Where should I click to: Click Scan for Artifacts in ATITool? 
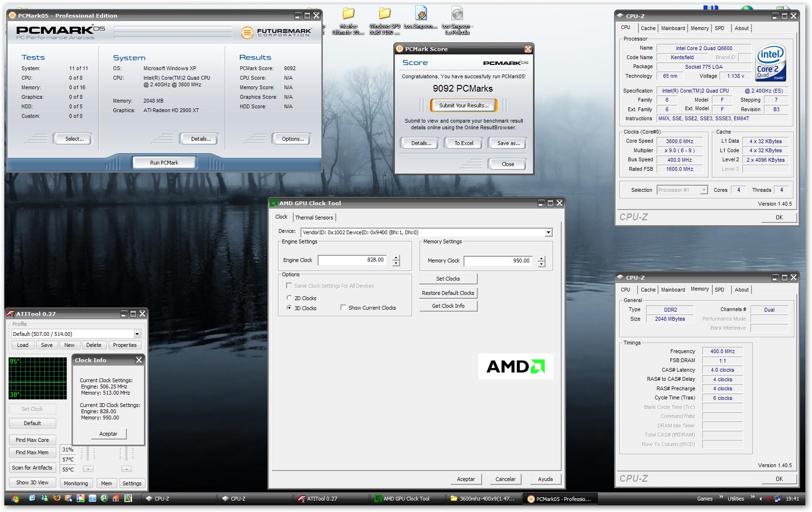tap(32, 468)
